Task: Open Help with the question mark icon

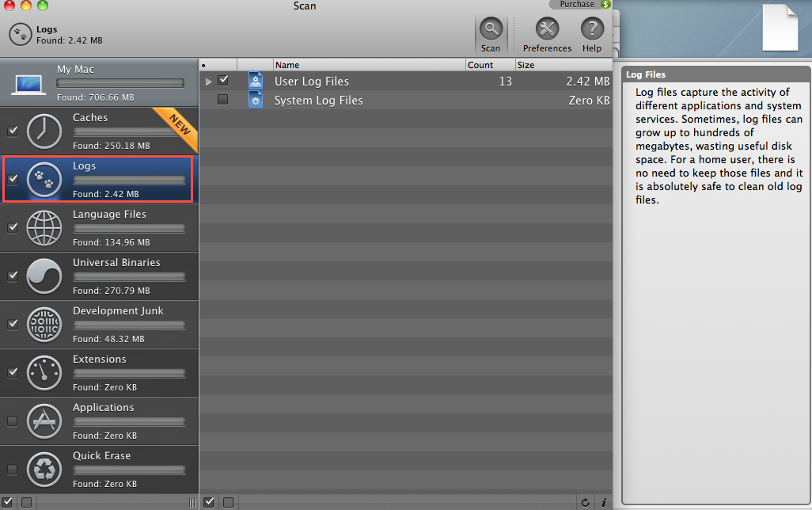Action: (592, 29)
